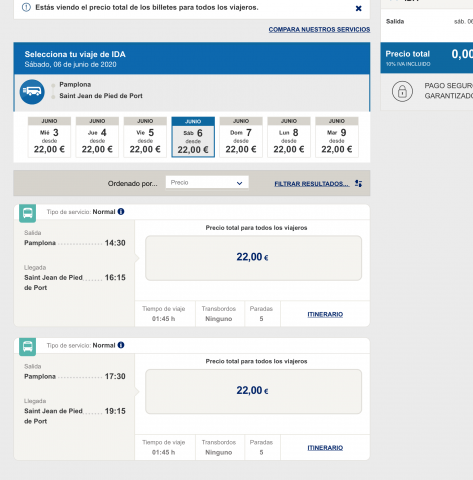Image resolution: width=473 pixels, height=480 pixels.
Task: Select Sunday June 7 date tab
Action: pyautogui.click(x=241, y=137)
